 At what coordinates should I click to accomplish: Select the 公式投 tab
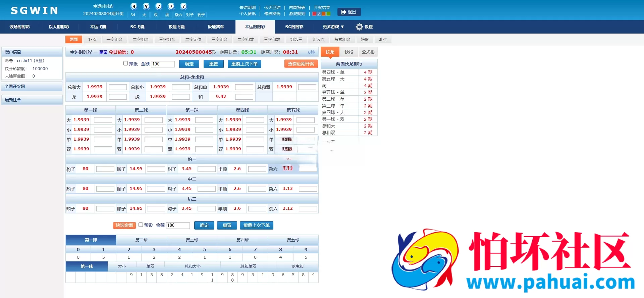tap(368, 52)
